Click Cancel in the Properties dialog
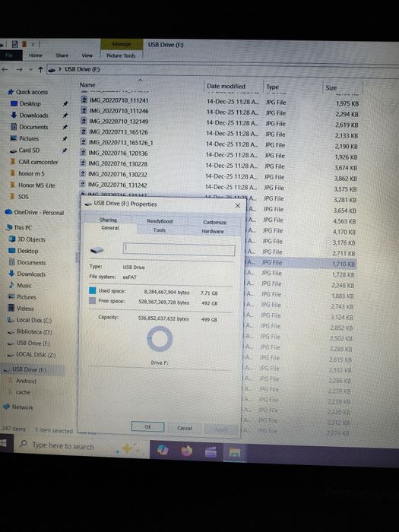The image size is (399, 532). [185, 428]
